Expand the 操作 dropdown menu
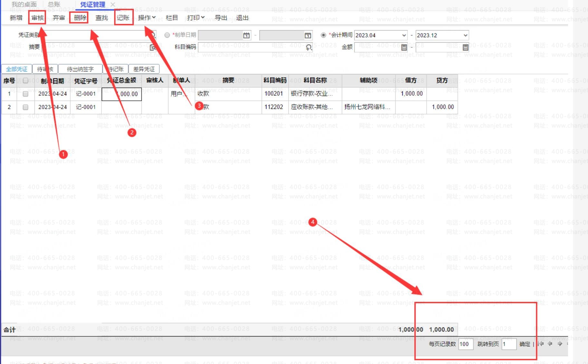Screen dimensions: 588x364 point(147,18)
